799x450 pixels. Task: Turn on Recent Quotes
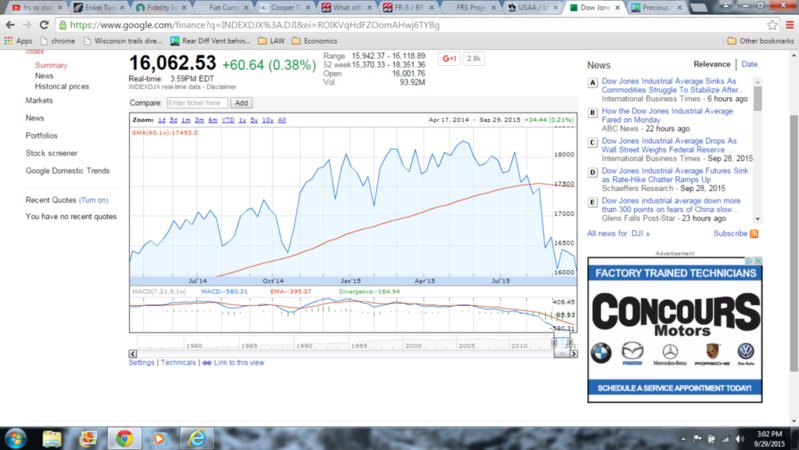coord(94,200)
